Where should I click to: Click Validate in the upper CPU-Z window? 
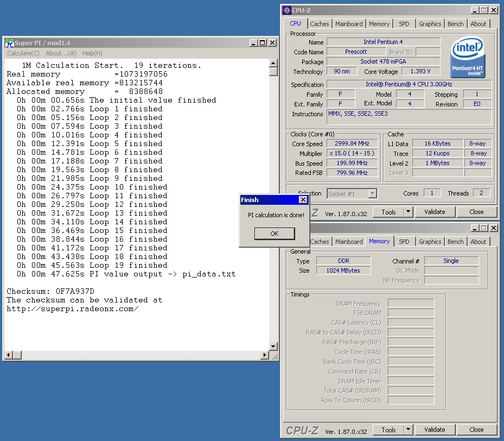click(435, 212)
